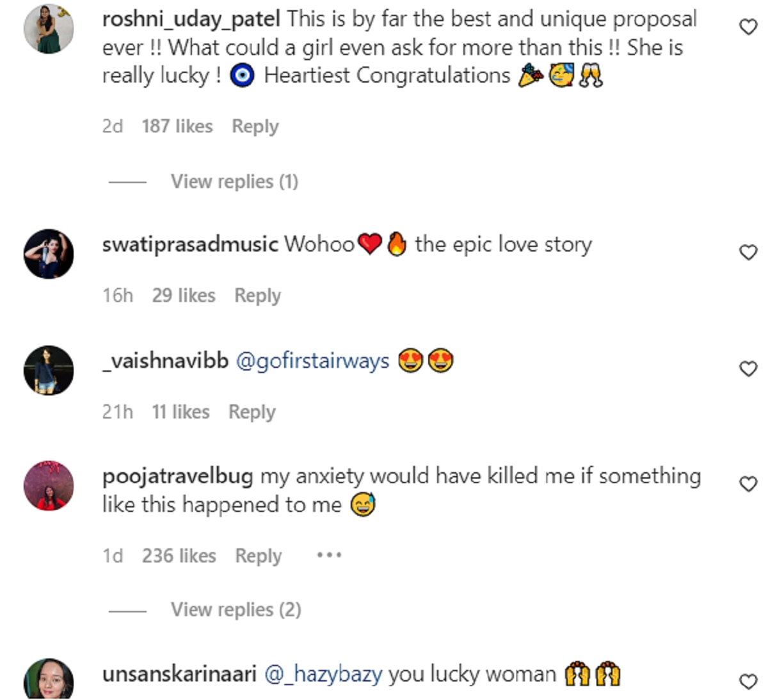Screen dimensions: 768x700
Task: Open more options on poojatravelbug's comment
Action: click(x=329, y=555)
